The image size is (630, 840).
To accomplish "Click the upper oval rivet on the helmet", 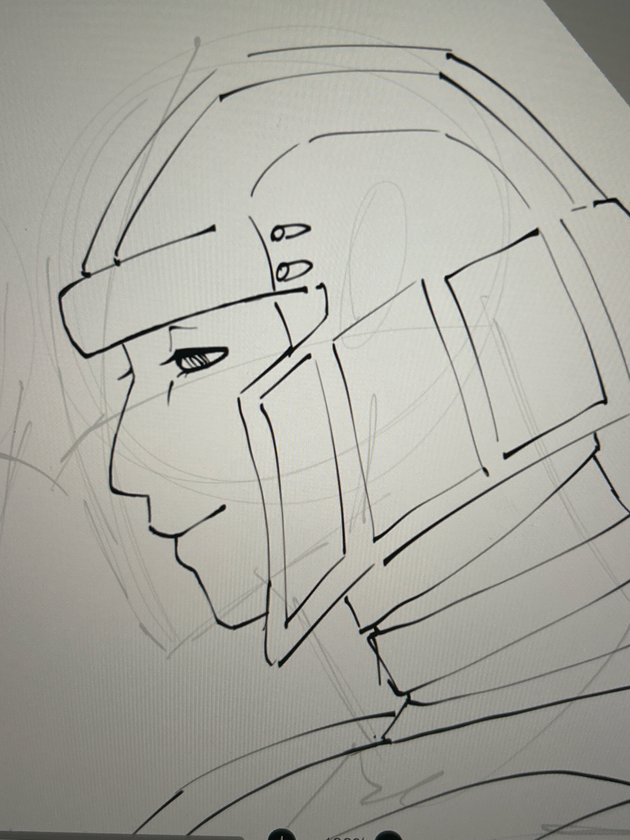I will click(x=291, y=231).
